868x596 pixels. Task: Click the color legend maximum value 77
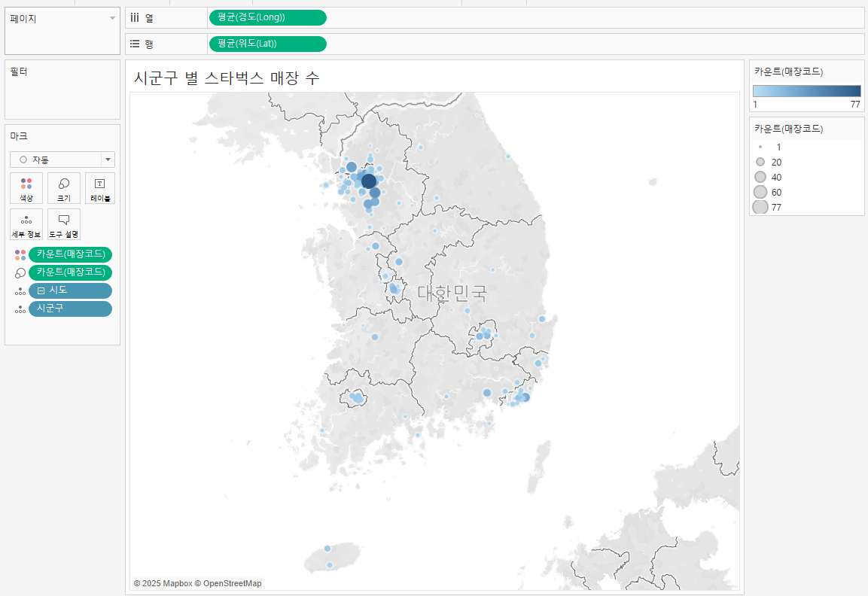click(855, 105)
